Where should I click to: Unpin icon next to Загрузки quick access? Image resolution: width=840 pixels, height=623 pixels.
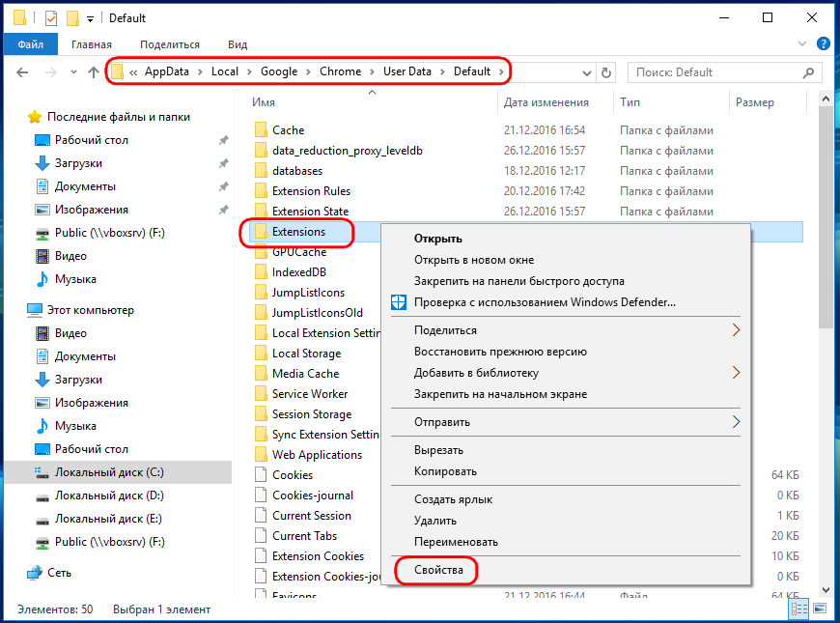point(224,163)
